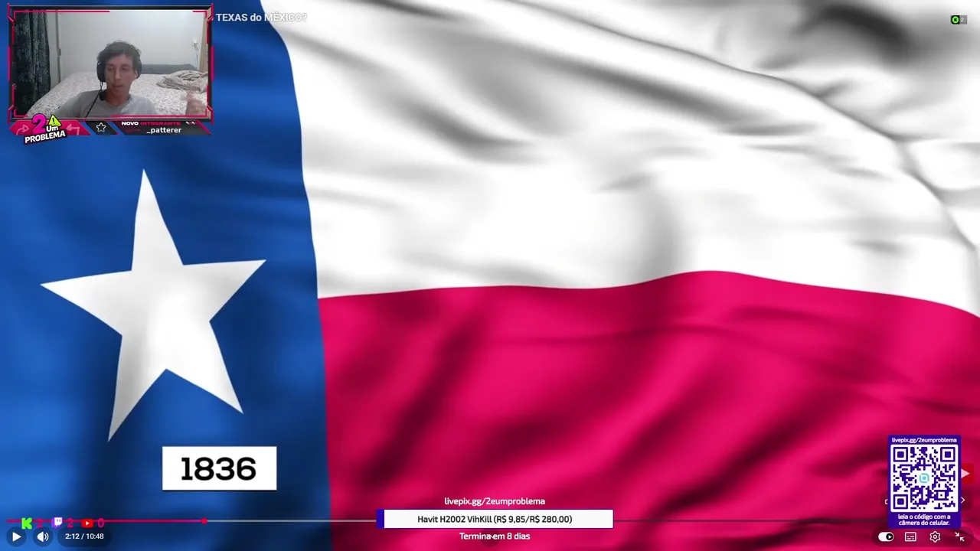Toggle the autoplay switch

tap(886, 536)
